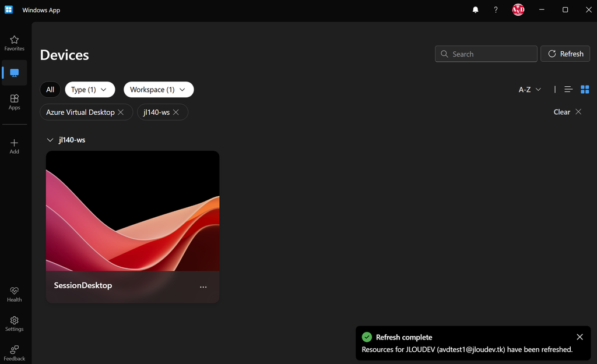Select the Devices monitor icon in sidebar
The height and width of the screenshot is (364, 597).
tap(15, 73)
